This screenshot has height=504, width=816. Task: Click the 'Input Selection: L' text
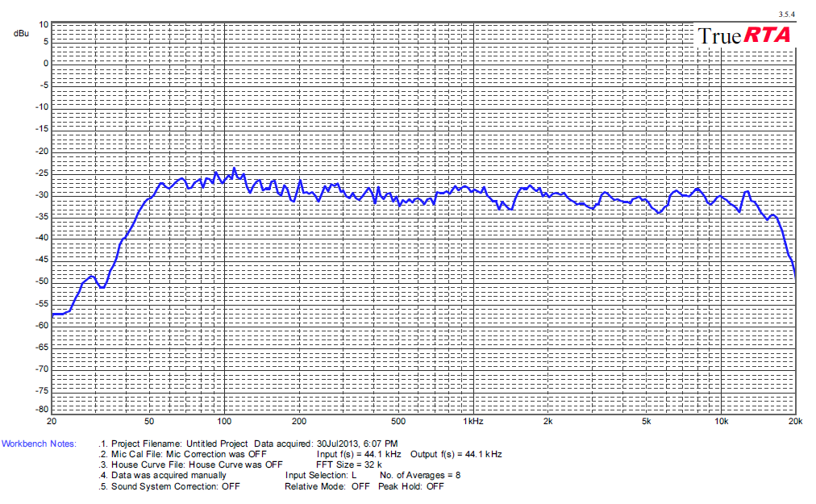(x=321, y=475)
